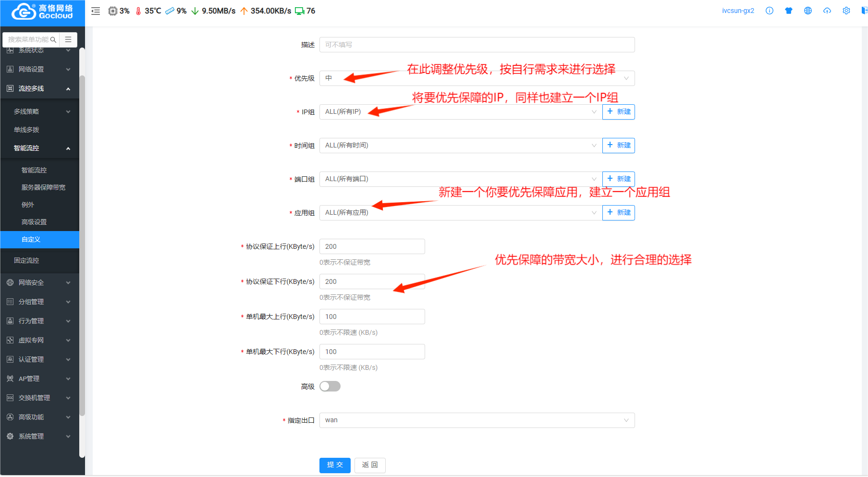
Task: Open the 优先级 priority dropdown
Action: pyautogui.click(x=477, y=78)
